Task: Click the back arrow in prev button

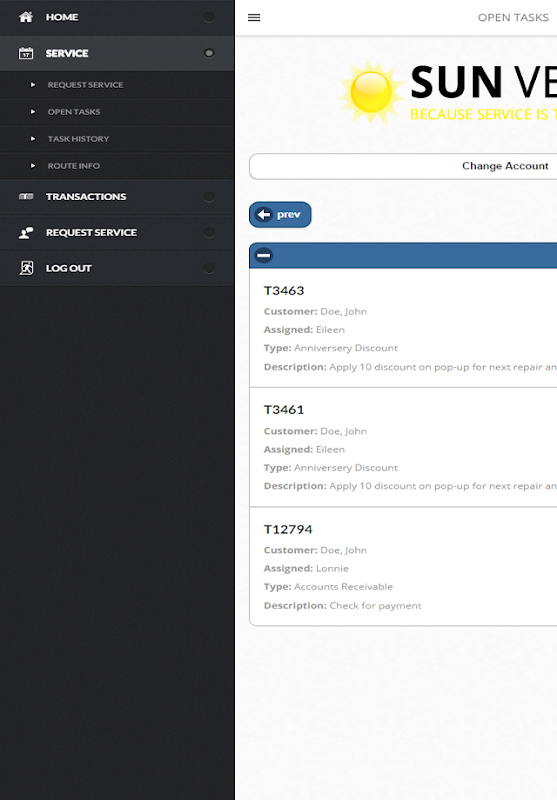Action: (264, 215)
